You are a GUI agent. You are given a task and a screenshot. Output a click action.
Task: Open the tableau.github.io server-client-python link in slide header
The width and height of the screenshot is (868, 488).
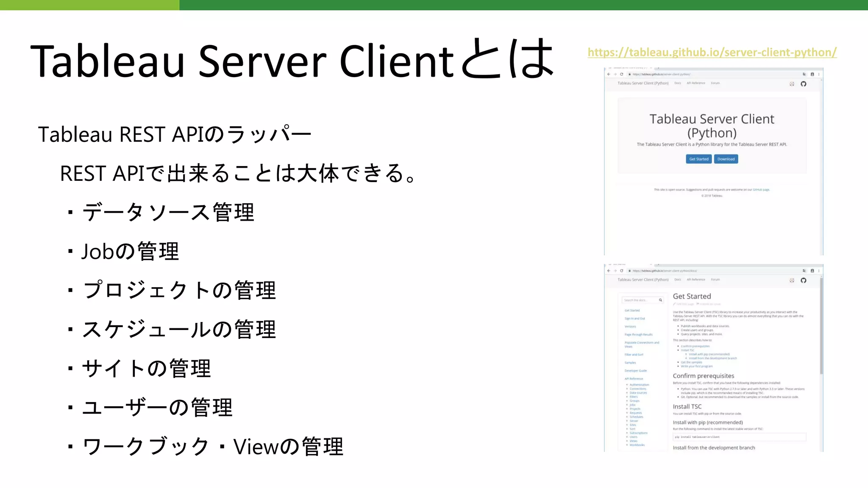712,52
